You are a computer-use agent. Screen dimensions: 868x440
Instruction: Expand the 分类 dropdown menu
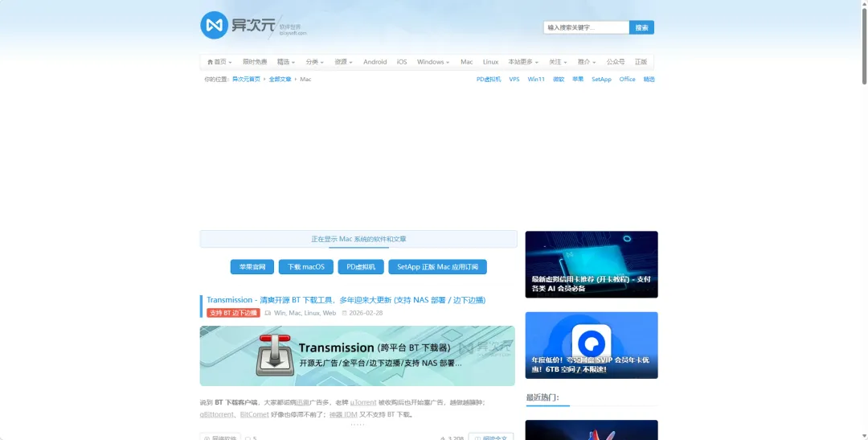pos(314,62)
